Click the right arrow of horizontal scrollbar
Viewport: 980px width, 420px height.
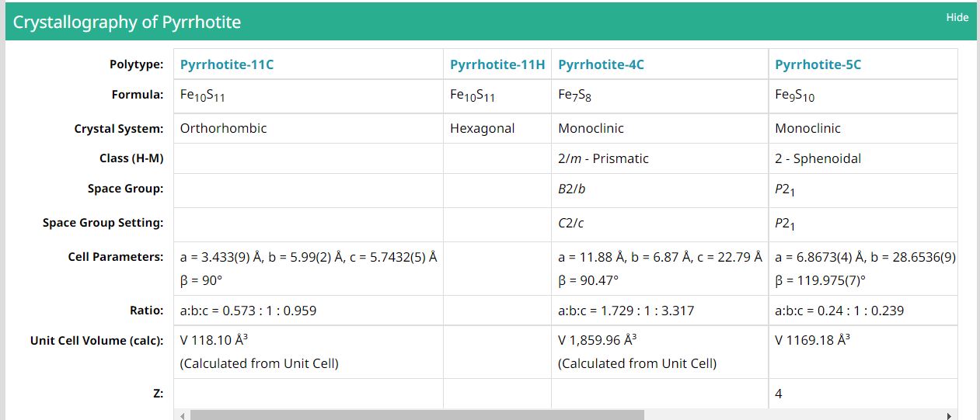949,415
